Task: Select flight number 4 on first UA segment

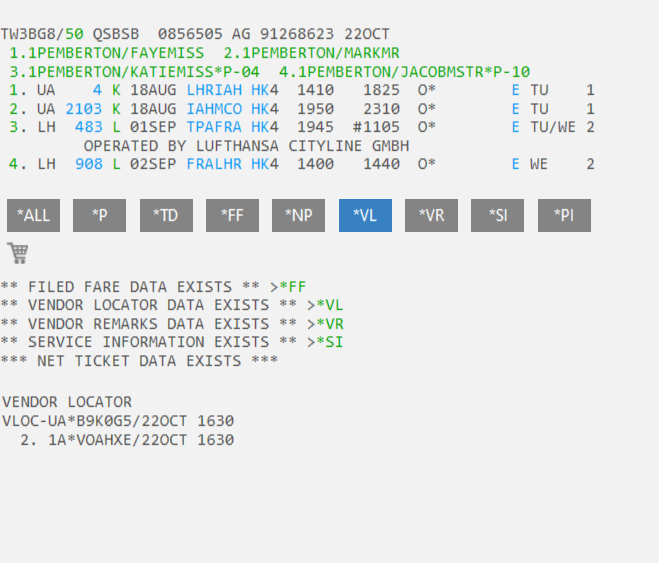Action: pyautogui.click(x=98, y=90)
